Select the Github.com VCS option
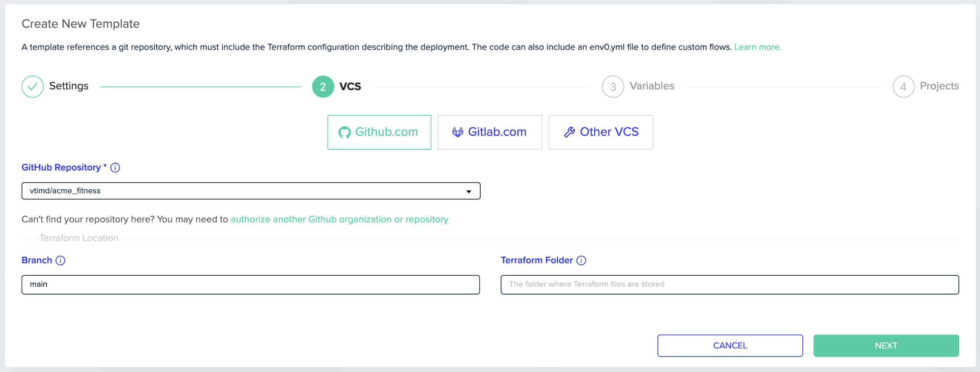This screenshot has width=980, height=372. click(379, 132)
